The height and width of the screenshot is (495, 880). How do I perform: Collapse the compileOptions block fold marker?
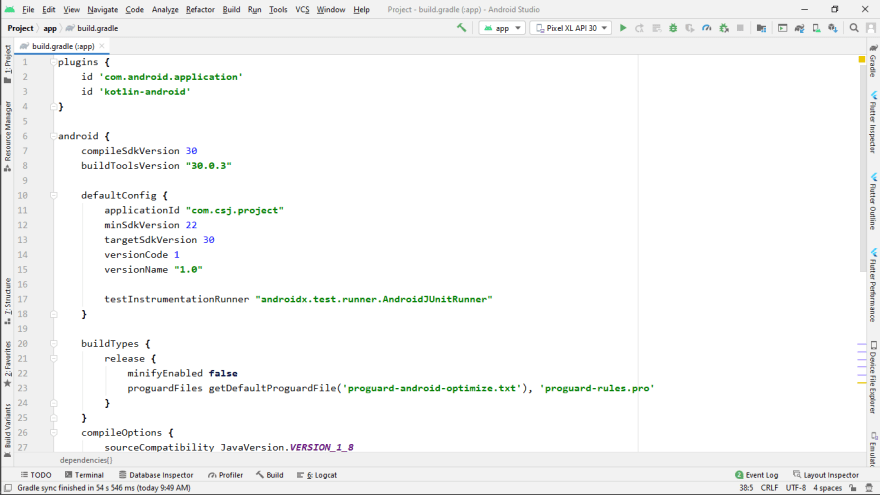(53, 432)
